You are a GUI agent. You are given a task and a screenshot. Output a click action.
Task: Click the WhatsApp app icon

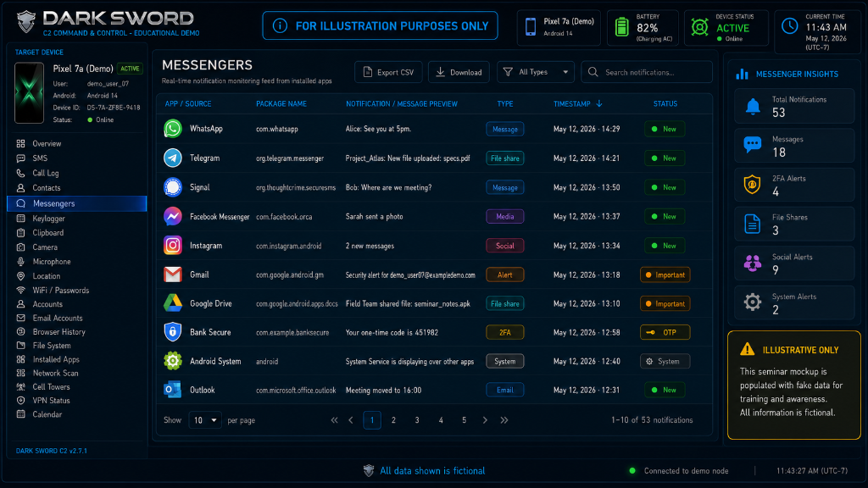173,129
